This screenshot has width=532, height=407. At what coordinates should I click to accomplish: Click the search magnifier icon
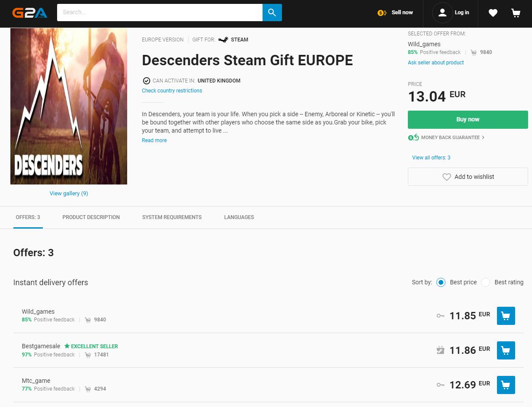point(272,13)
